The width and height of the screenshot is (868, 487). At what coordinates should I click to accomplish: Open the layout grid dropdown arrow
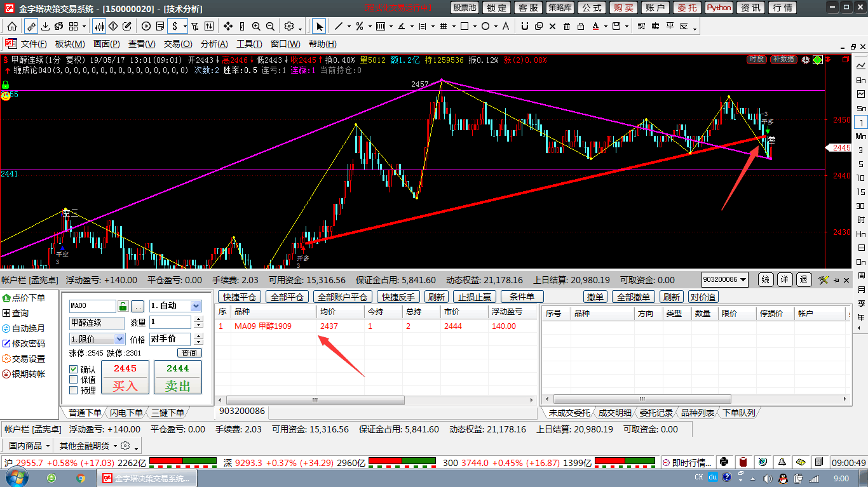tap(84, 27)
